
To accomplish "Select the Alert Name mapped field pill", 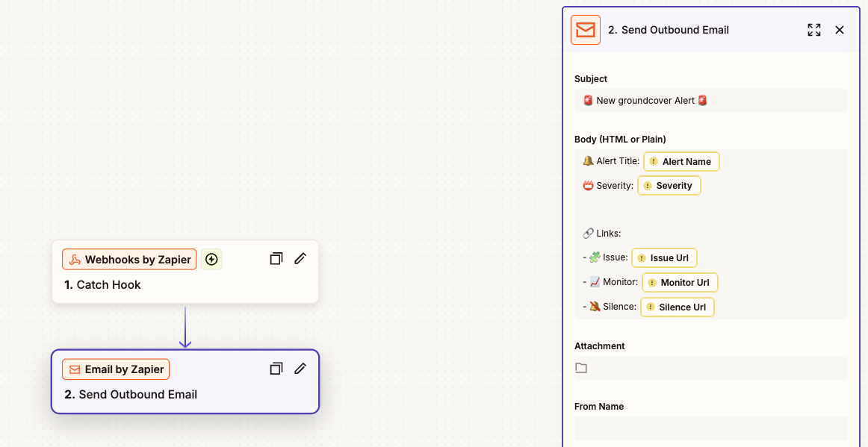I will coord(681,162).
